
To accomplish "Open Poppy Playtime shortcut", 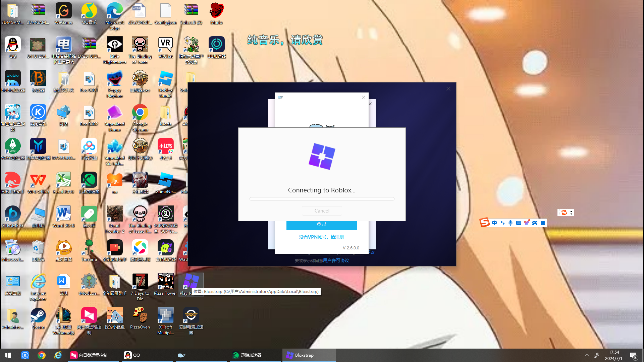I will pos(115,84).
